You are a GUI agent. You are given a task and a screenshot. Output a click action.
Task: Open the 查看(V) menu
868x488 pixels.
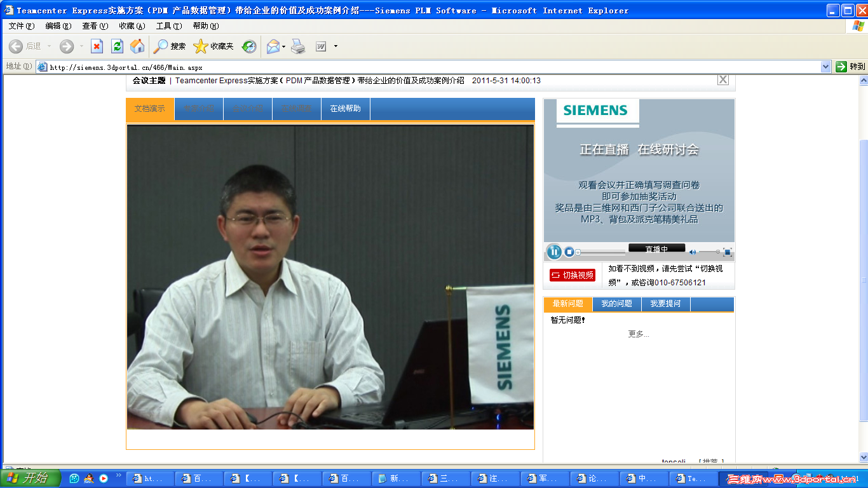click(95, 26)
